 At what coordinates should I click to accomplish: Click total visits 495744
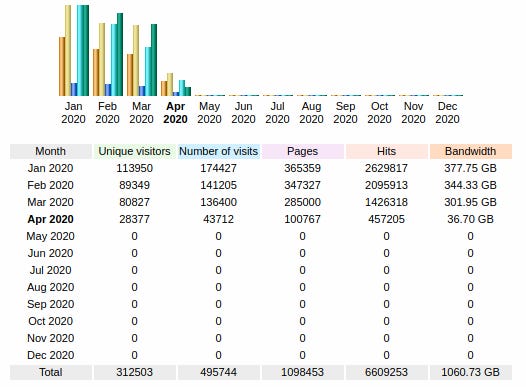tap(218, 372)
